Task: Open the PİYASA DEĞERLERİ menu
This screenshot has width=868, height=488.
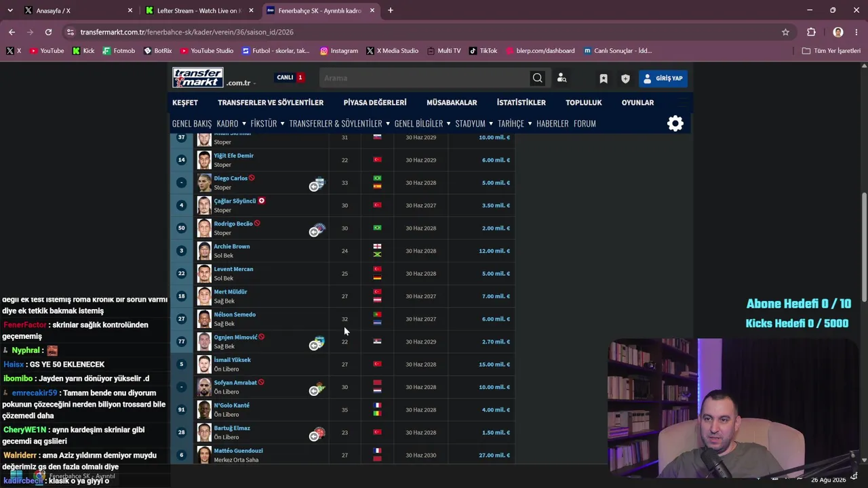Action: point(375,102)
